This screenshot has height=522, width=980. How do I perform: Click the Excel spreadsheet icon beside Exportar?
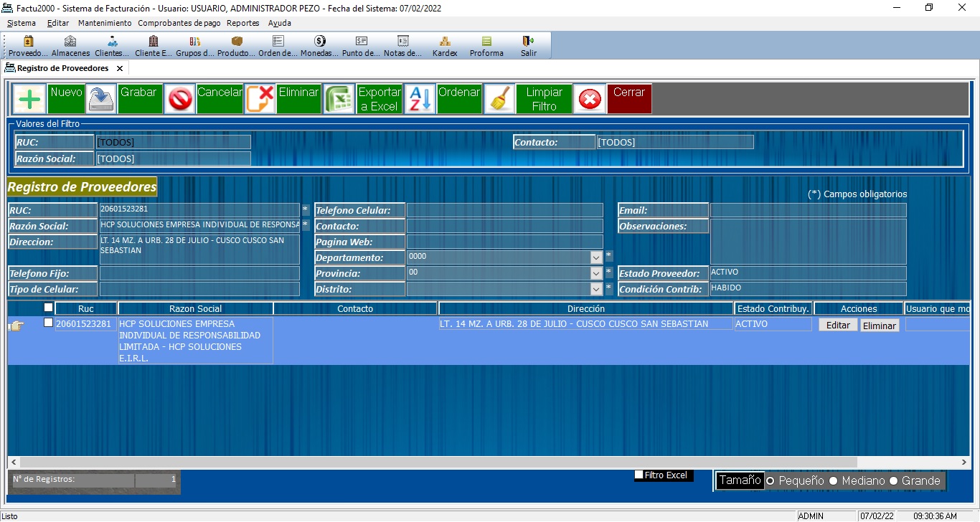pos(339,99)
